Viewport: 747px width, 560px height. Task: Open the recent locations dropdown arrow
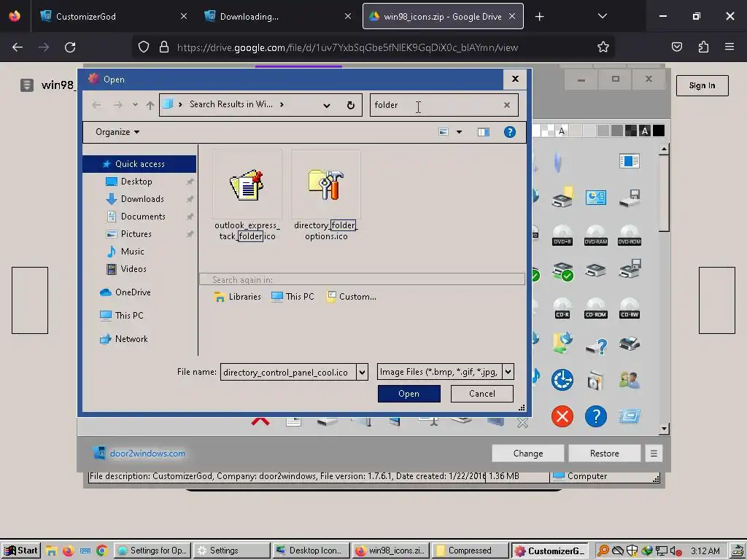tap(135, 105)
